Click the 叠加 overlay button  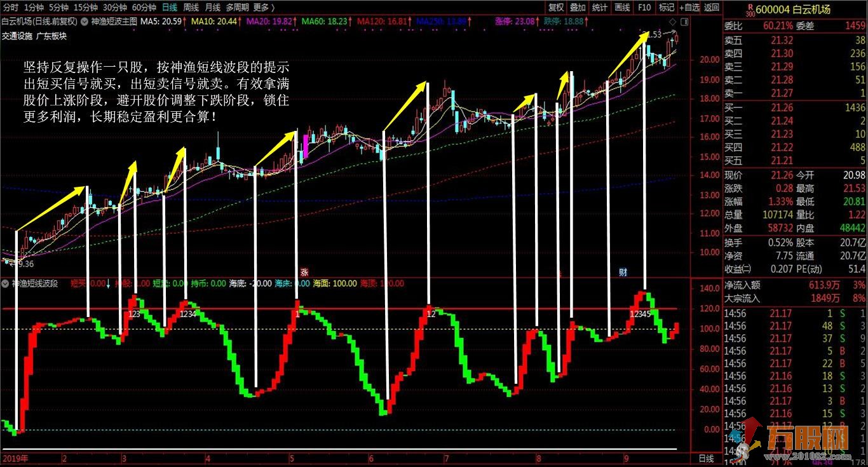click(x=578, y=7)
